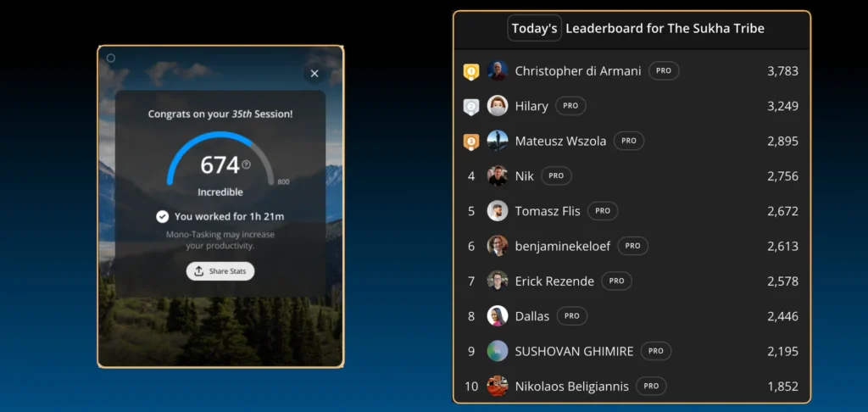Click the Mono-Tasking productivity tip text

click(x=220, y=240)
